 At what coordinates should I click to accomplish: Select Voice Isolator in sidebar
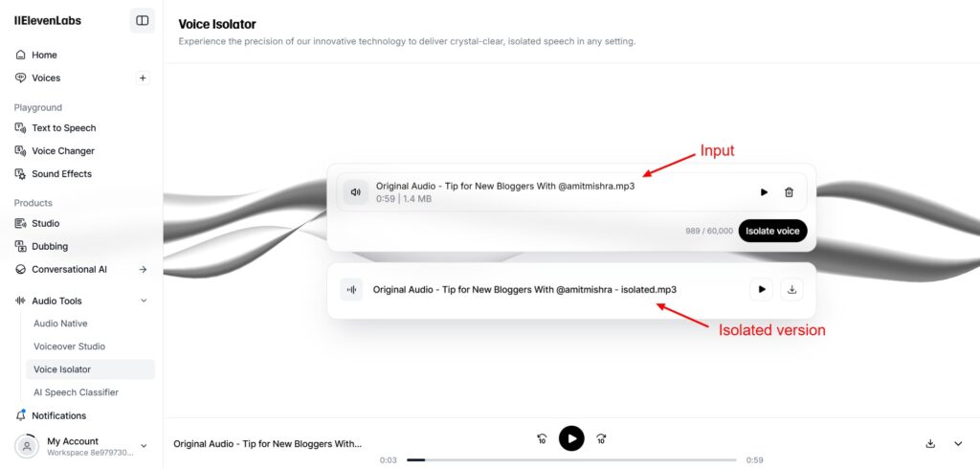click(x=90, y=369)
